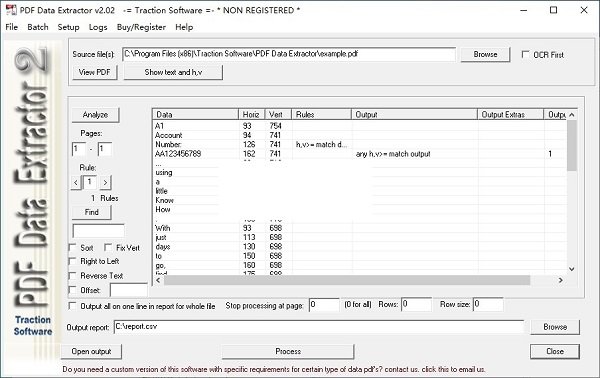Click the Output report path field
Viewport: 600px width, 378px height.
tap(319, 327)
